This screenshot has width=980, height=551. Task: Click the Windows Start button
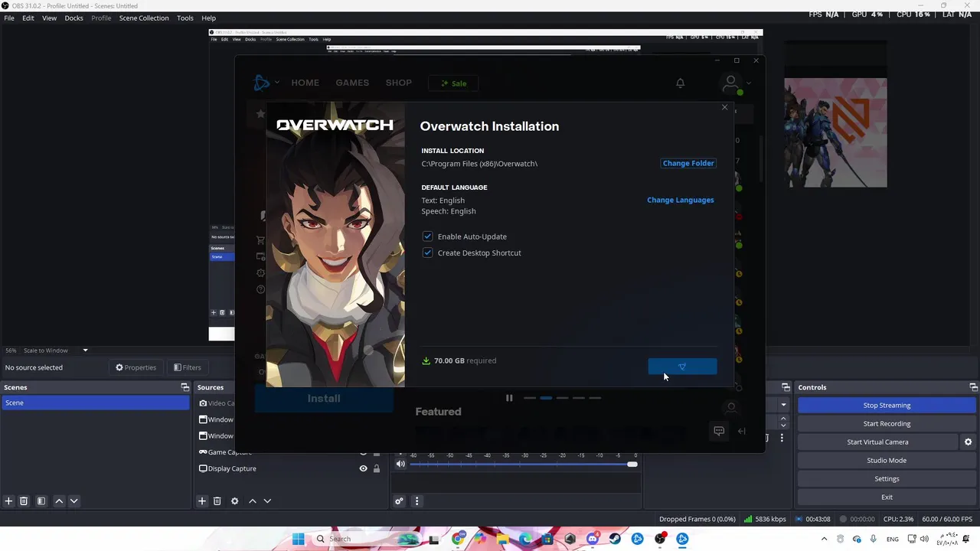298,539
